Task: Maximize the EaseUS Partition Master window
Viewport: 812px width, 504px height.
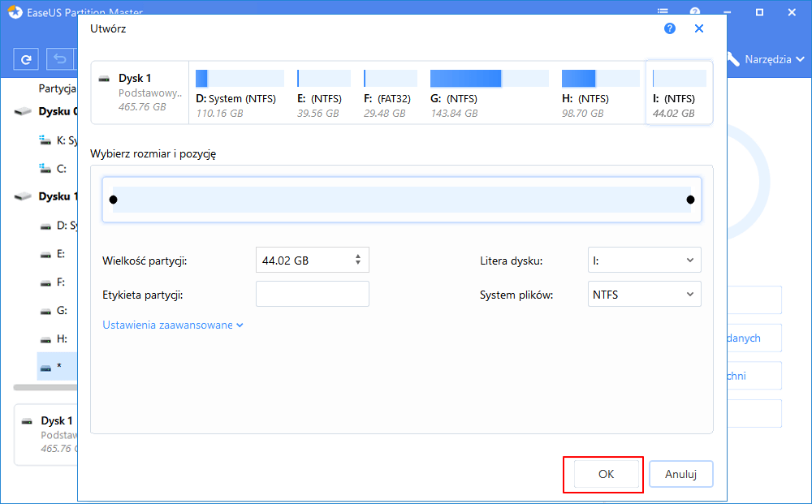Action: 760,12
